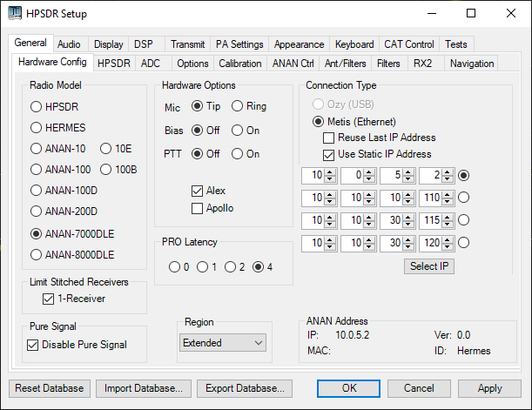This screenshot has width=532, height=410.
Task: Open the Navigation sub-tab
Action: (x=472, y=64)
